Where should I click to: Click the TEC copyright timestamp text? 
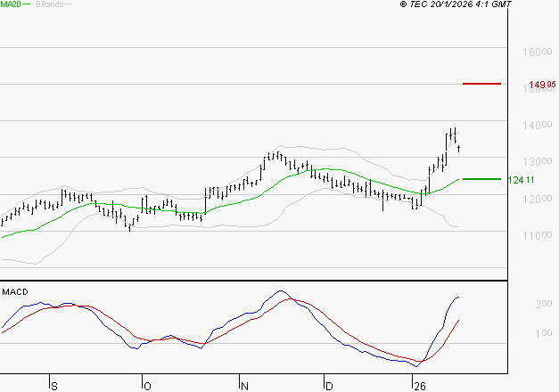(x=456, y=4)
